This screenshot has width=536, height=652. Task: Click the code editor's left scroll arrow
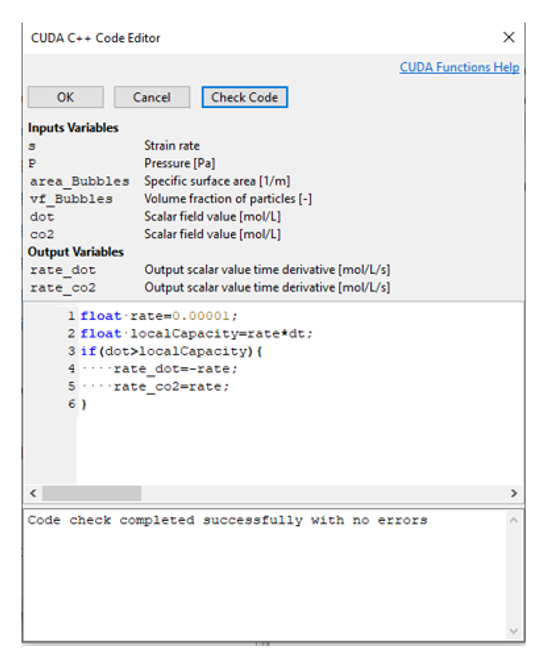(x=33, y=493)
